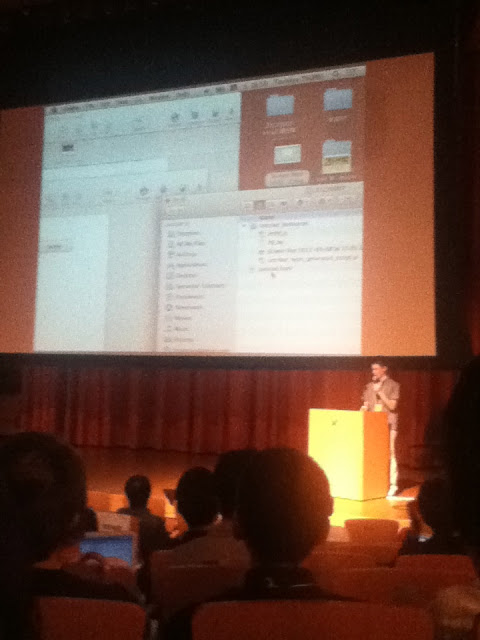Screen dimensions: 480x640
Task: Go to Movies in the Finder sidebar
Action: pyautogui.click(x=180, y=318)
